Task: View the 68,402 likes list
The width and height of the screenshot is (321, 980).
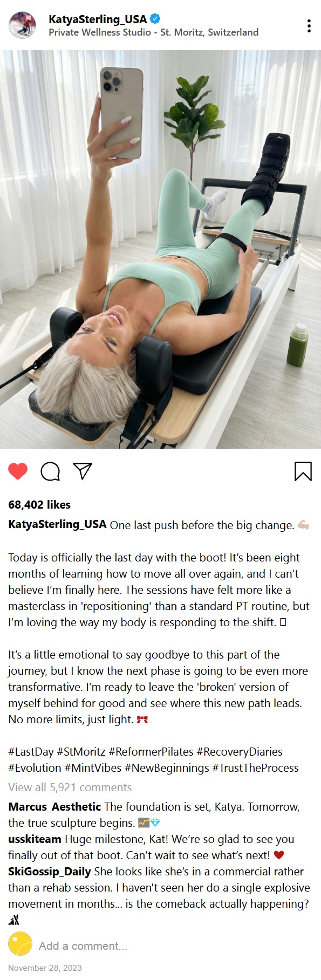Action: coord(39,505)
